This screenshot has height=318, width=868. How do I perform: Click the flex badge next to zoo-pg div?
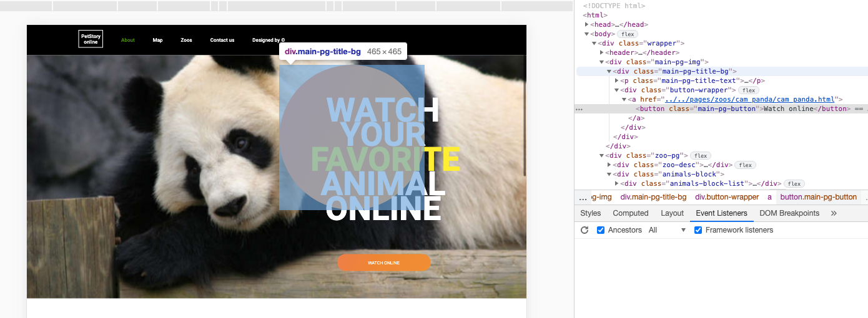tap(700, 156)
